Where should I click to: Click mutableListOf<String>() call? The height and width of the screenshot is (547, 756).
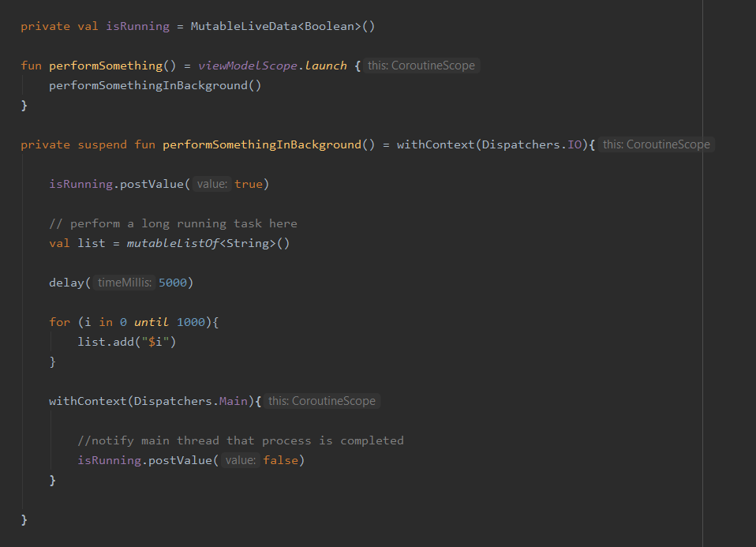click(208, 244)
